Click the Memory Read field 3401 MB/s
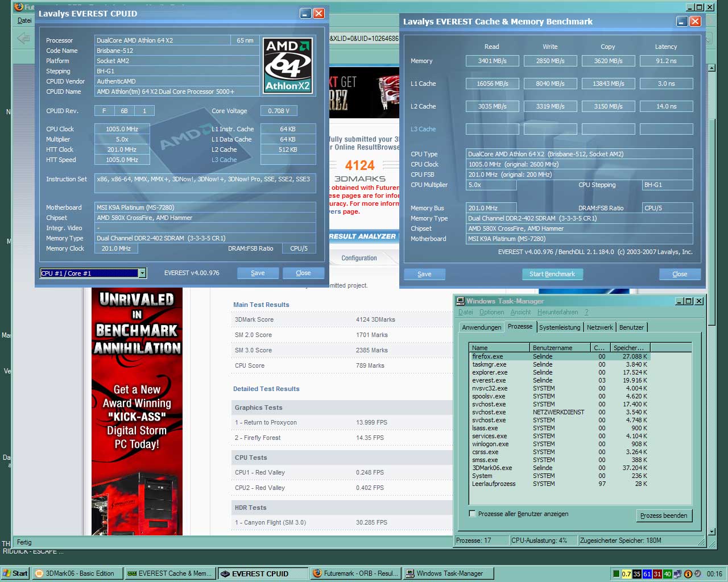This screenshot has width=728, height=582. [492, 61]
